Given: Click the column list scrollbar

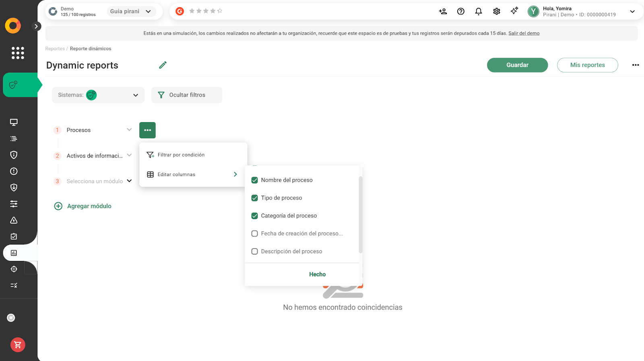Looking at the screenshot, I should [x=361, y=214].
